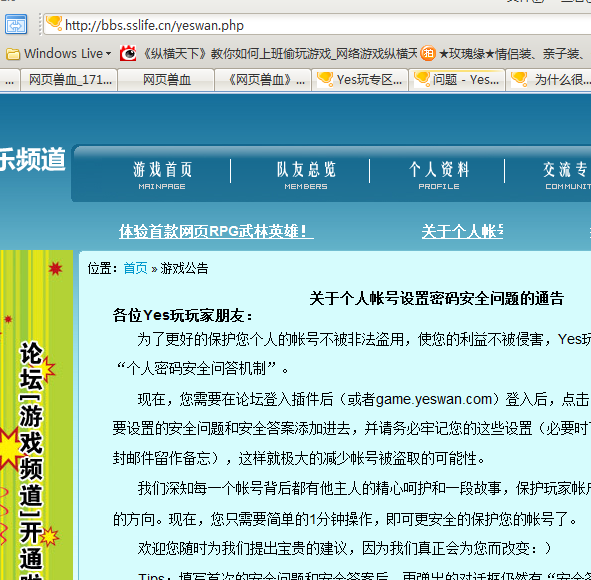Click the orange 拍 bookmark icon
The height and width of the screenshot is (580, 591).
tap(428, 53)
